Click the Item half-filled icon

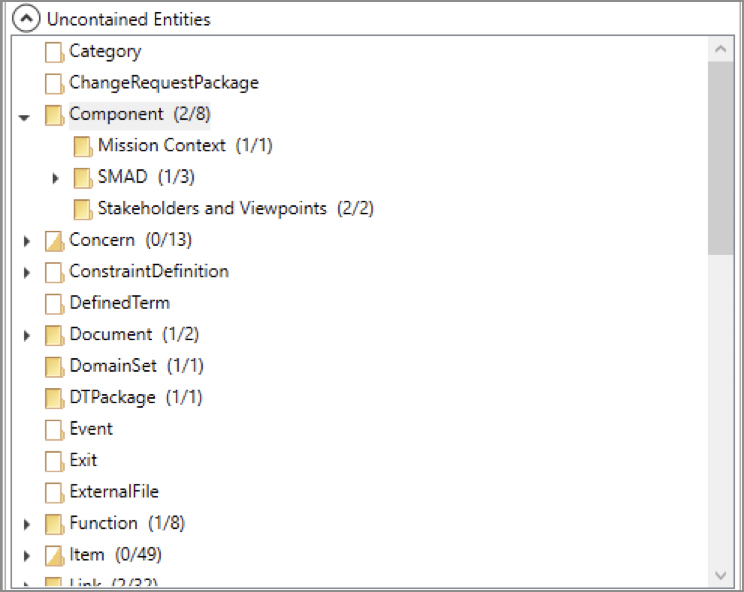coord(54,555)
